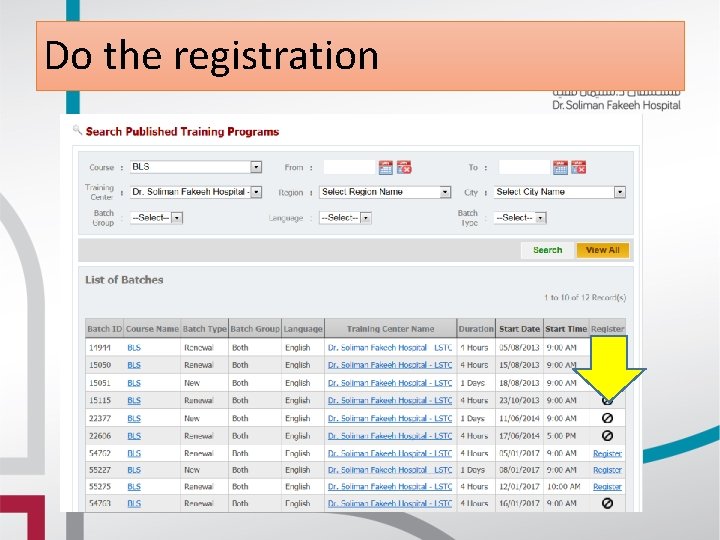
Task: Open BLS course link for batch 15050
Action: pyautogui.click(x=134, y=365)
